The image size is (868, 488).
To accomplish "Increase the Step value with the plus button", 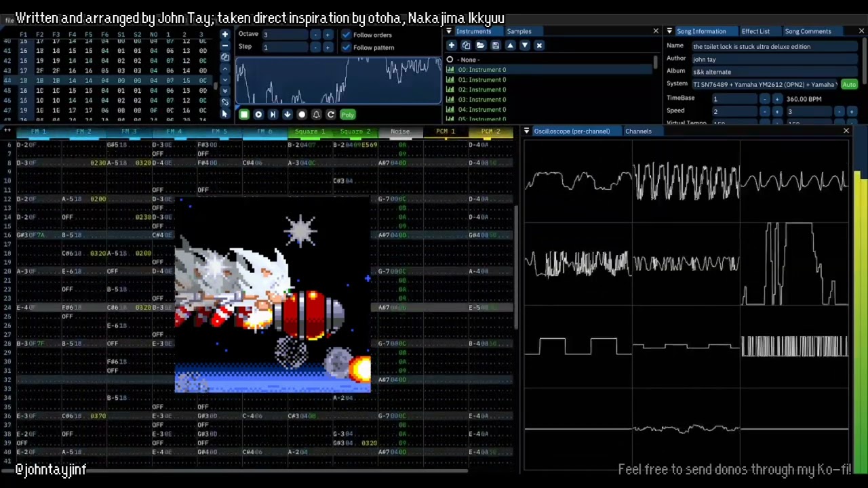I will [x=328, y=47].
